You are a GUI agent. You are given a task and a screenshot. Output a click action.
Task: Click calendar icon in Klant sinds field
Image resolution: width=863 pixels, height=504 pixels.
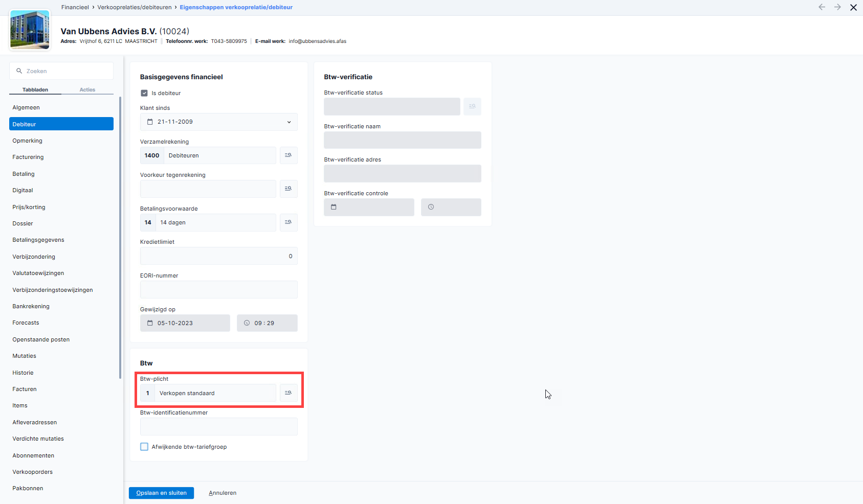click(150, 122)
